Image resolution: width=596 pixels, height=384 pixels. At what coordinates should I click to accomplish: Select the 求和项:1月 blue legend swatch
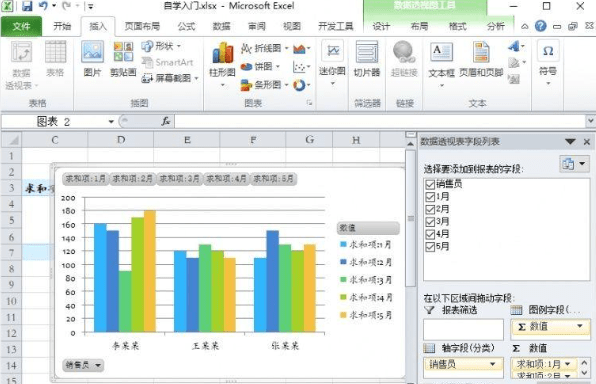pos(343,244)
